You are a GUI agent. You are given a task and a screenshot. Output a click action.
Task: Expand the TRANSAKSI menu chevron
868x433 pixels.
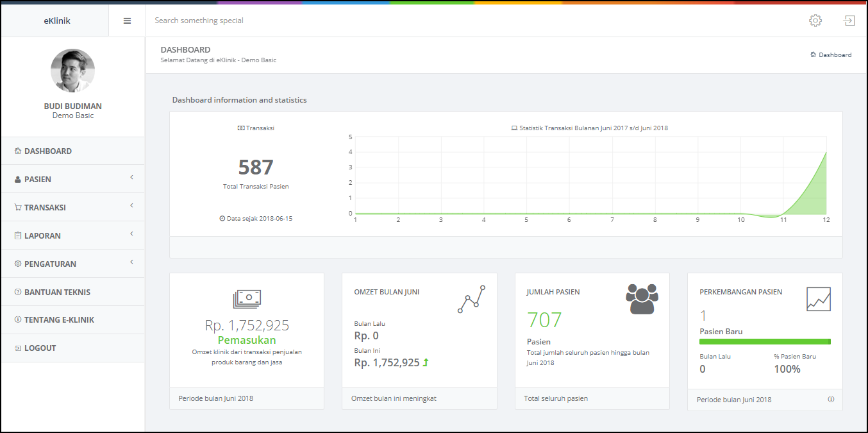pyautogui.click(x=131, y=205)
